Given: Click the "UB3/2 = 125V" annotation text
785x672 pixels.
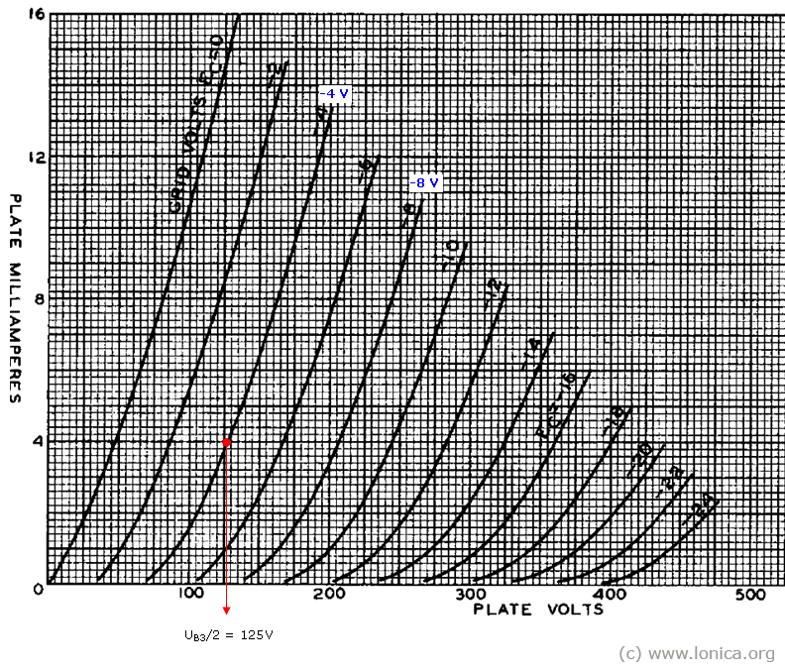Looking at the screenshot, I should [229, 635].
